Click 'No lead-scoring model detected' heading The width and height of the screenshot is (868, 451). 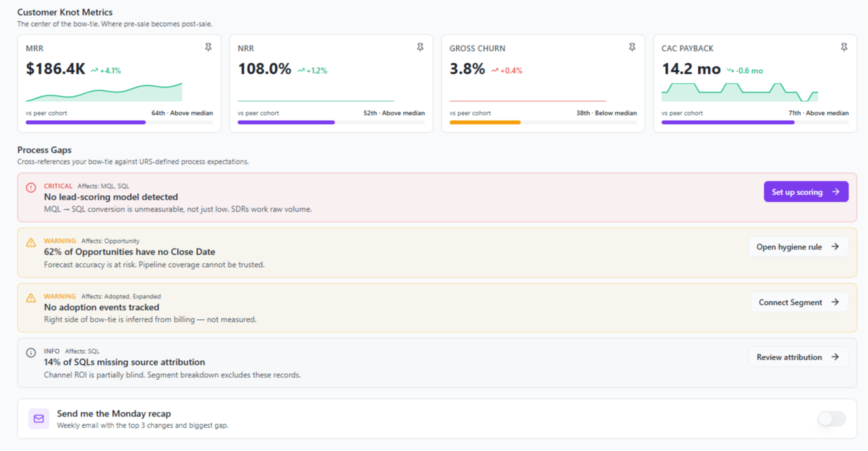111,197
